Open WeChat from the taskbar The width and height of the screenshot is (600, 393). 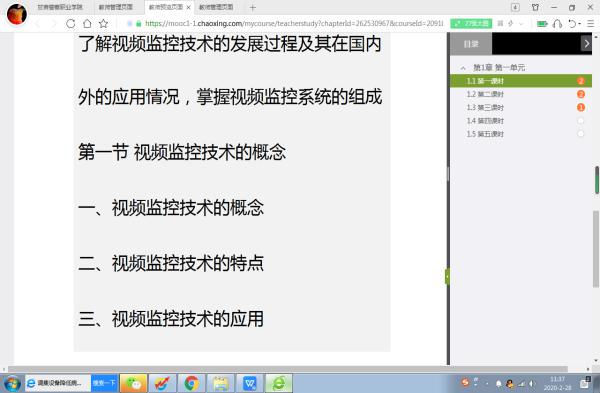133,383
